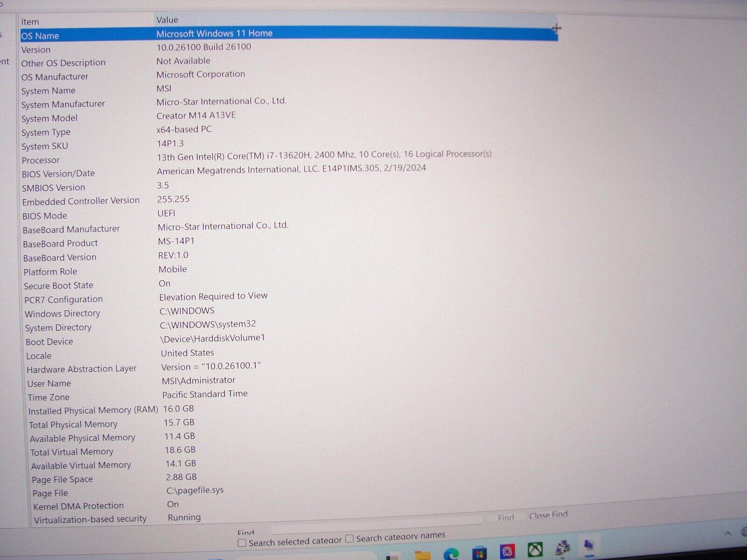Show hidden system tray icons chevron

[727, 533]
